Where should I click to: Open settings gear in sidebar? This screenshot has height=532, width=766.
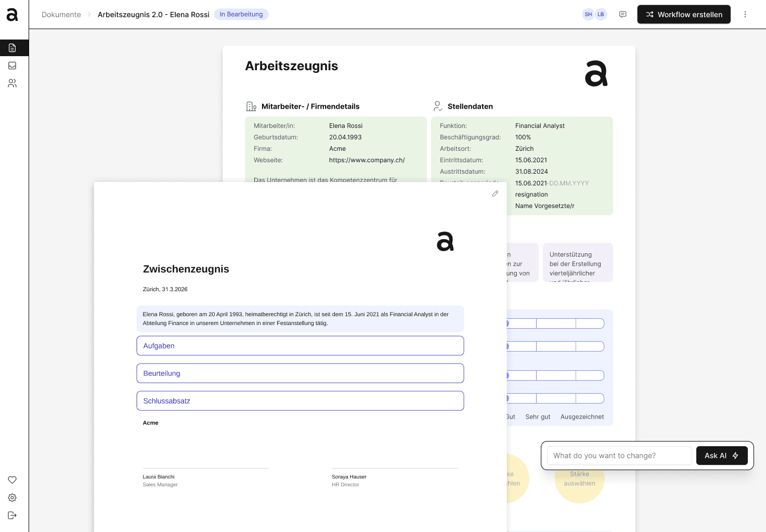tap(12, 498)
